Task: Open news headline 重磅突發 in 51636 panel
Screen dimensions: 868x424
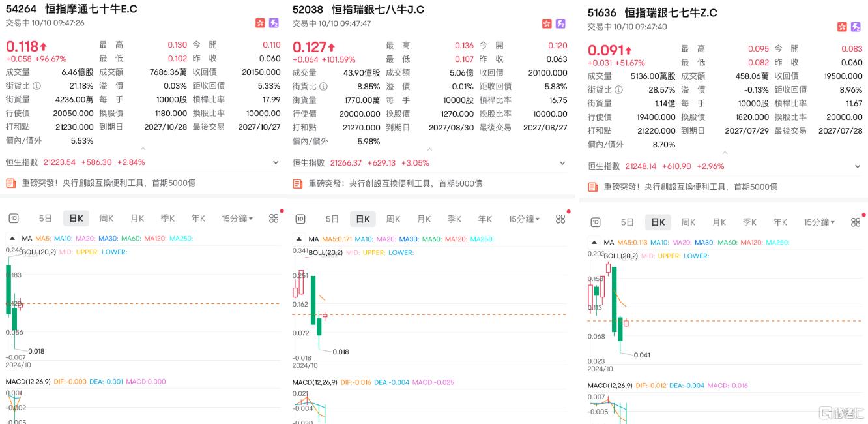Action: coord(690,187)
